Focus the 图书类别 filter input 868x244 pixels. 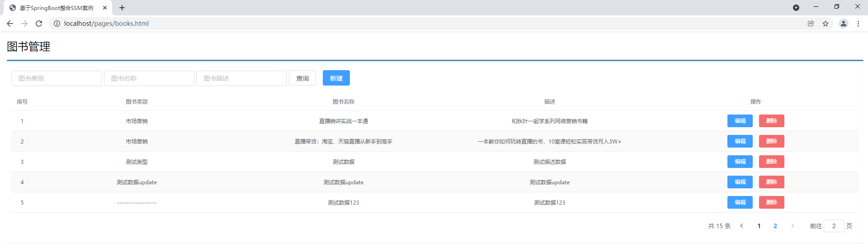[57, 78]
